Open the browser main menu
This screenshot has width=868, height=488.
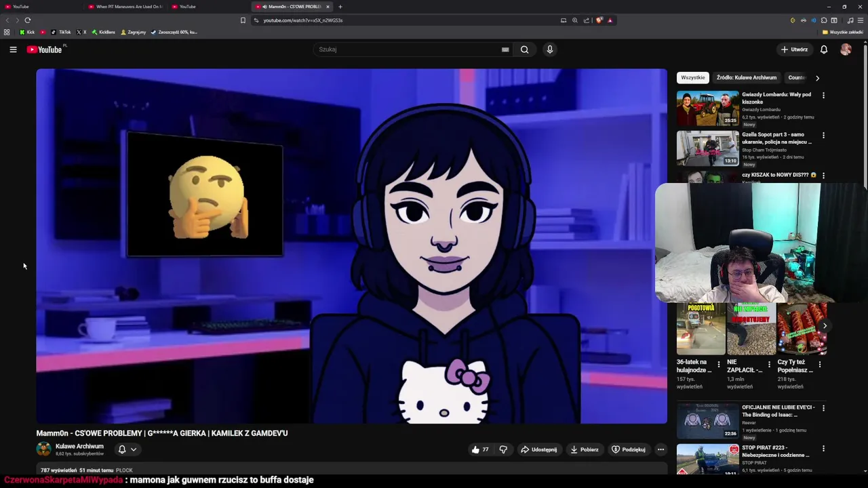[x=861, y=20]
